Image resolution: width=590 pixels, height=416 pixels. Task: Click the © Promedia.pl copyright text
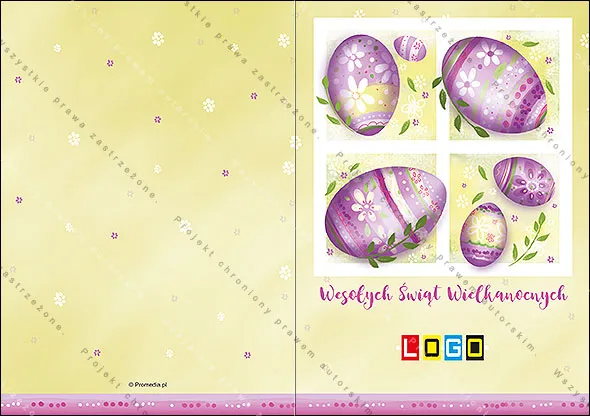pyautogui.click(x=148, y=384)
